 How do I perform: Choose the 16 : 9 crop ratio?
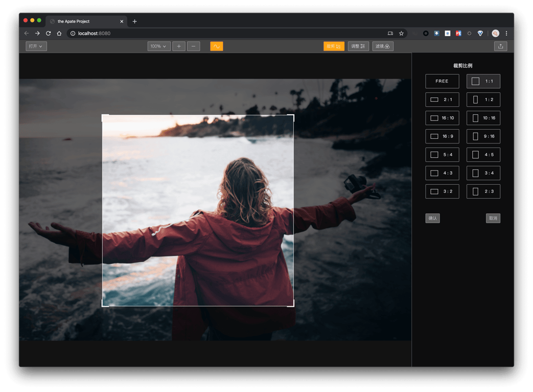tap(442, 136)
